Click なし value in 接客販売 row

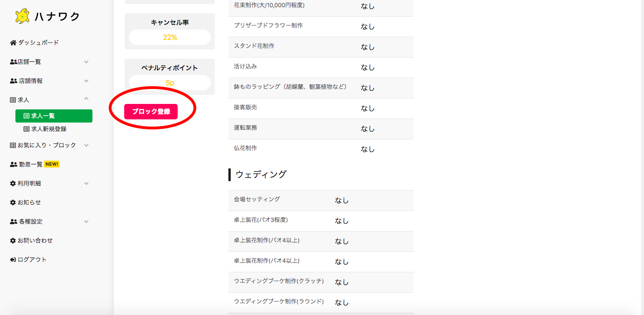pos(368,108)
